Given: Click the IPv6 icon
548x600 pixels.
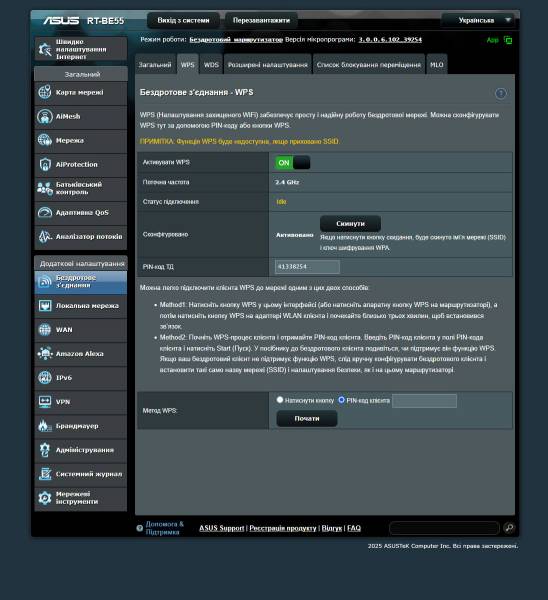Looking at the screenshot, I should (x=45, y=378).
